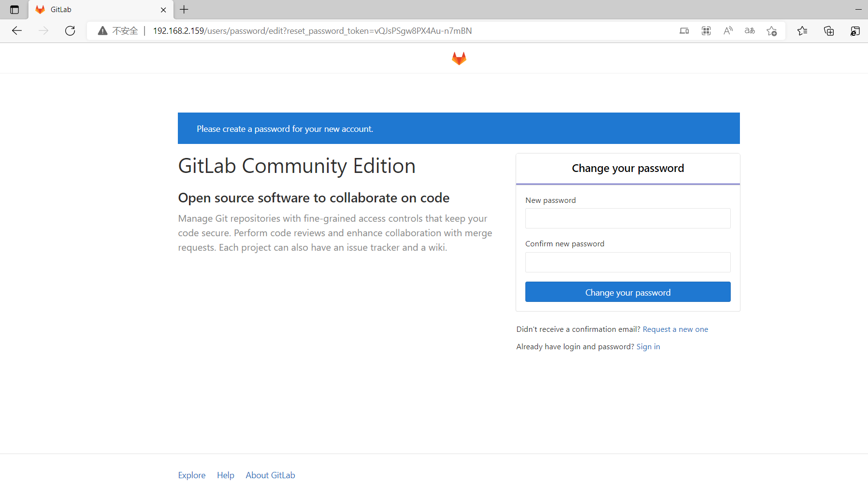Open the Explore footer link
Image resolution: width=868 pixels, height=484 pixels.
click(x=192, y=475)
